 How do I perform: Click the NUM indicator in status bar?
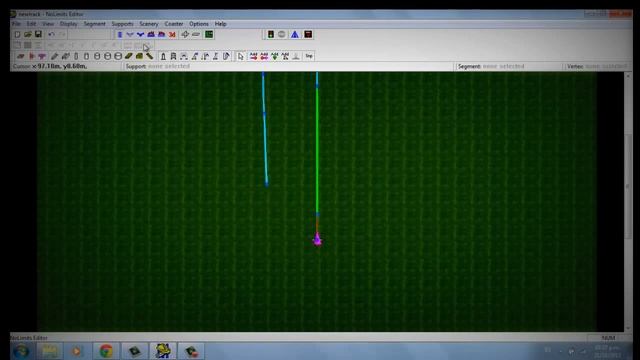(x=608, y=338)
